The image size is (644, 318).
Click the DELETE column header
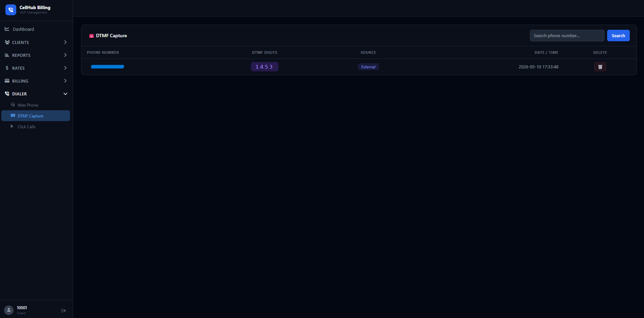point(600,52)
